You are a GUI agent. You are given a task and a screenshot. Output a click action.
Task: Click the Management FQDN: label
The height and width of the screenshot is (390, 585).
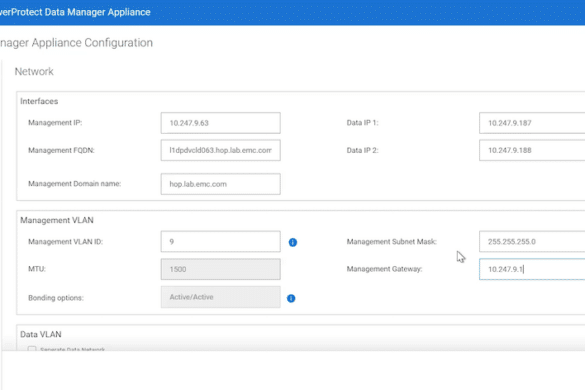pyautogui.click(x=61, y=150)
